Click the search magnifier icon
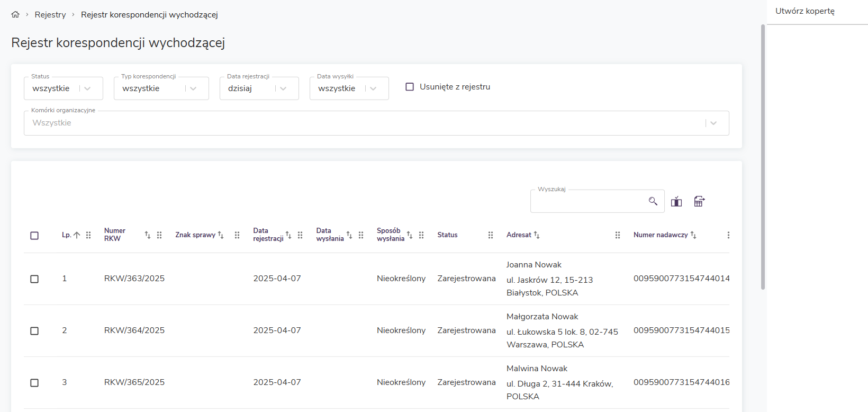This screenshot has height=412, width=868. click(653, 201)
